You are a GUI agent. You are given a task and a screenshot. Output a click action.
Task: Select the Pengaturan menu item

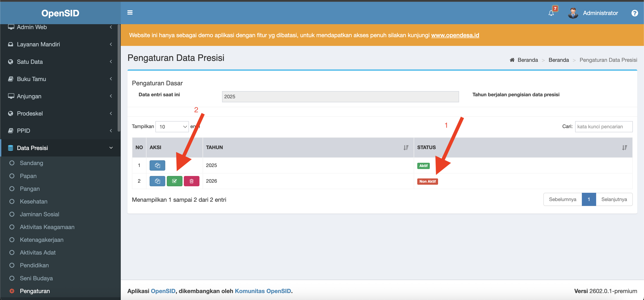[35, 291]
